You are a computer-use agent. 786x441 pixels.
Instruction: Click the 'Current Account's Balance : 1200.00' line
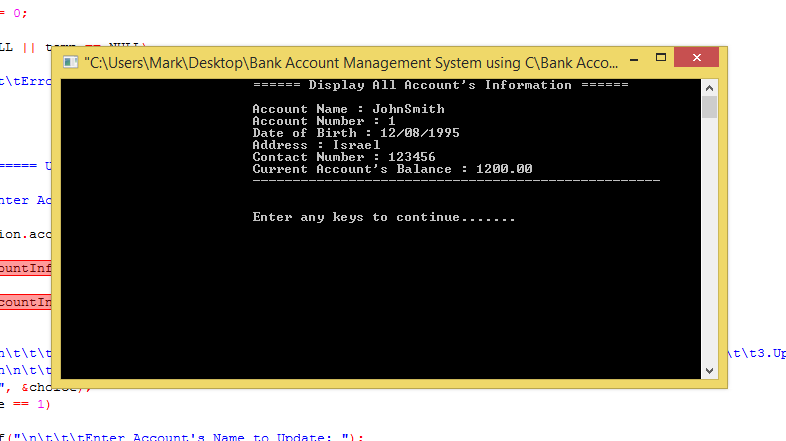[392, 169]
